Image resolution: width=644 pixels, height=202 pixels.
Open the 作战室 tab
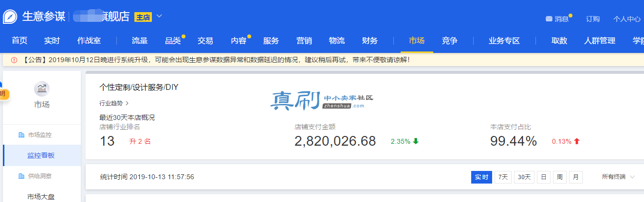pyautogui.click(x=89, y=41)
